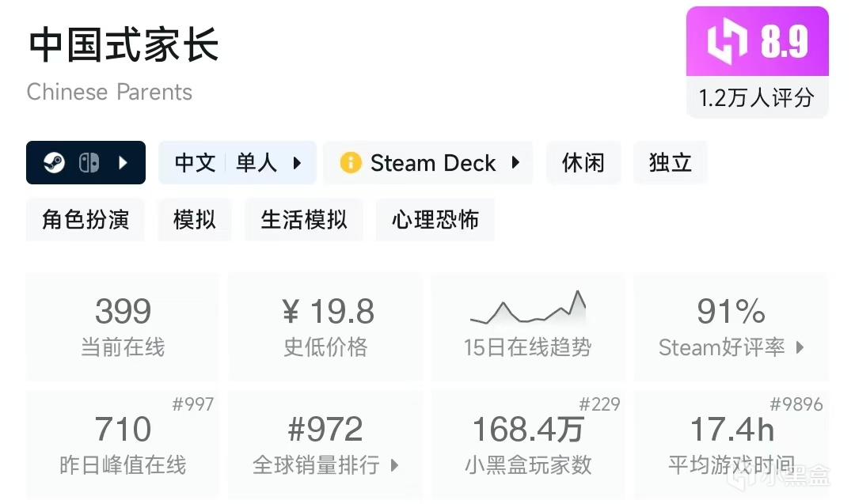This screenshot has height=504, width=855.
Task: Click the Steam platform icon
Action: point(55,163)
